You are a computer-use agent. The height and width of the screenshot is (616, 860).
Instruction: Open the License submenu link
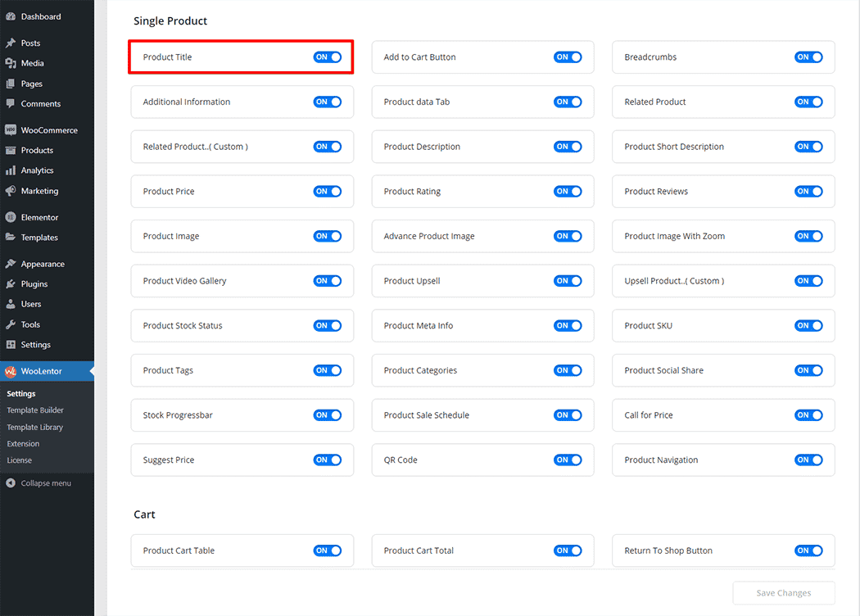pyautogui.click(x=20, y=460)
